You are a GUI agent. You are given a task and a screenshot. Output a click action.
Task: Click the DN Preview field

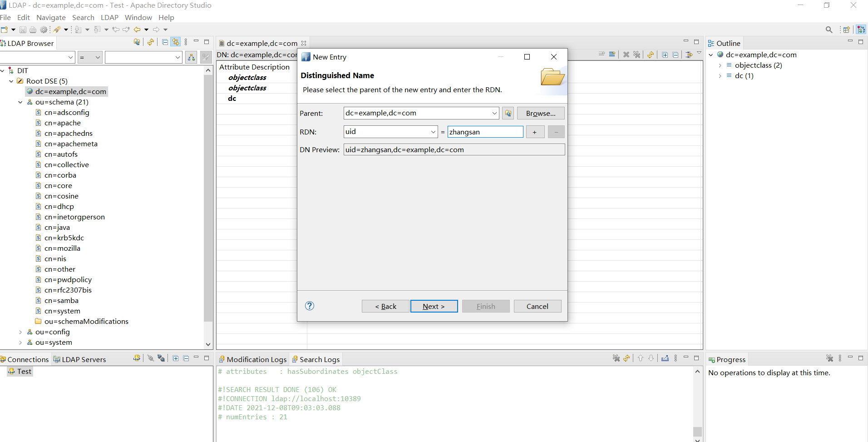click(454, 149)
